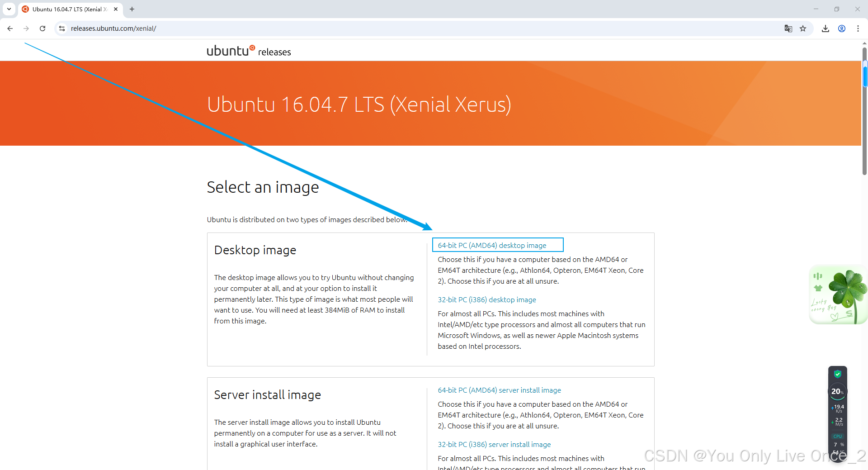
Task: Click the 20% memory usage indicator
Action: click(x=837, y=392)
